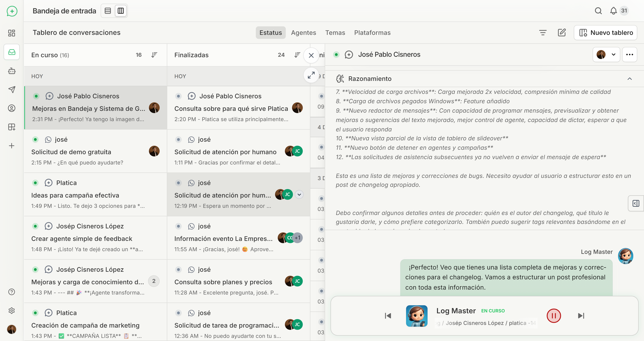Open notifications bell icon
The image size is (644, 341).
click(x=613, y=11)
